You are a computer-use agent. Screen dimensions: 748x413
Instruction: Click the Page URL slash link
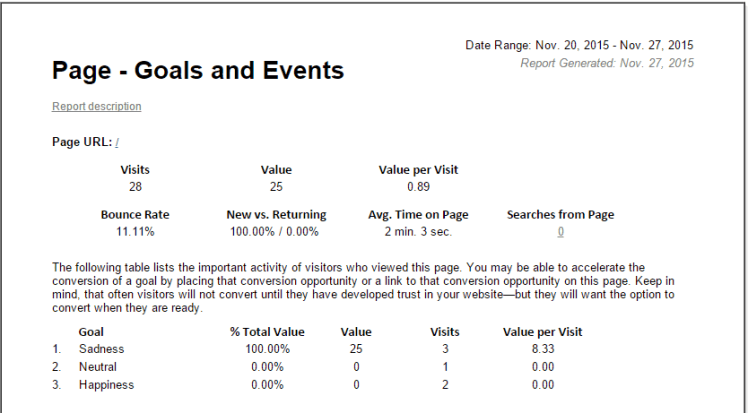pyautogui.click(x=117, y=143)
